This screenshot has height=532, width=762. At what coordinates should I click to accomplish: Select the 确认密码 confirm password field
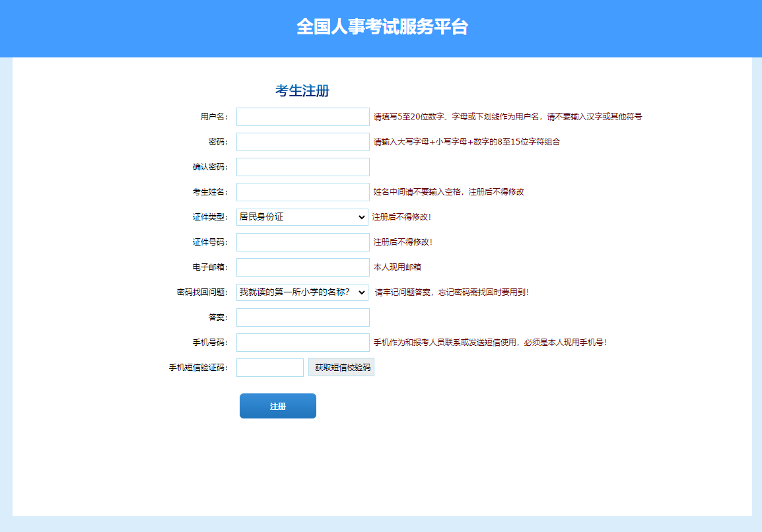click(302, 167)
